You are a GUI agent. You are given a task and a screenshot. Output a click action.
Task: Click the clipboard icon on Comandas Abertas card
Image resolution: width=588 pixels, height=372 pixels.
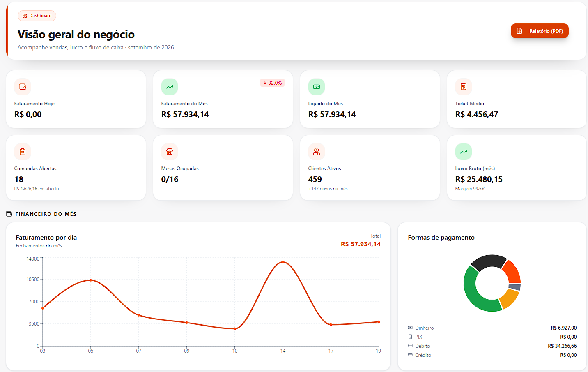[23, 152]
